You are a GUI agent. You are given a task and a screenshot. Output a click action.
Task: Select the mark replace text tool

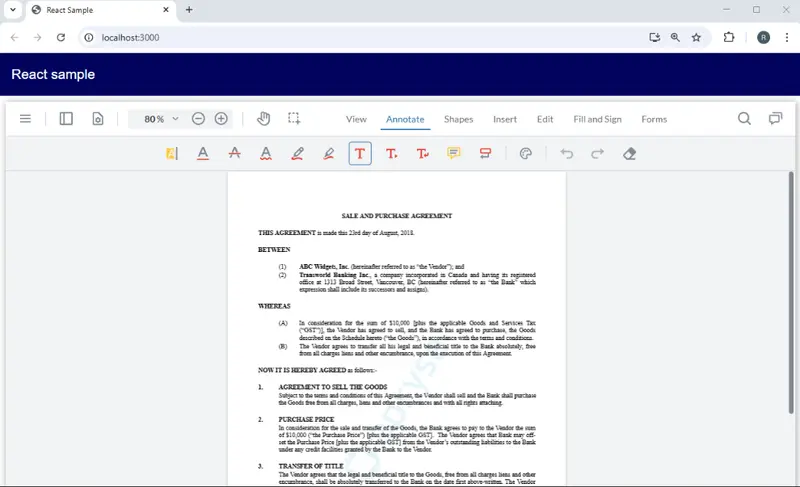click(422, 153)
